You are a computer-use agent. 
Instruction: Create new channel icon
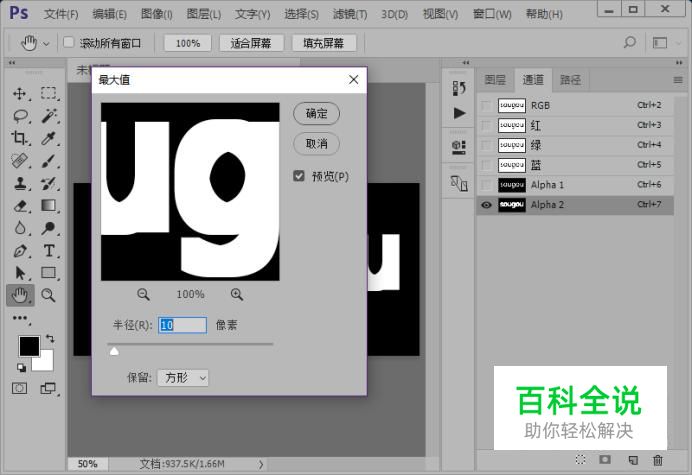click(633, 460)
